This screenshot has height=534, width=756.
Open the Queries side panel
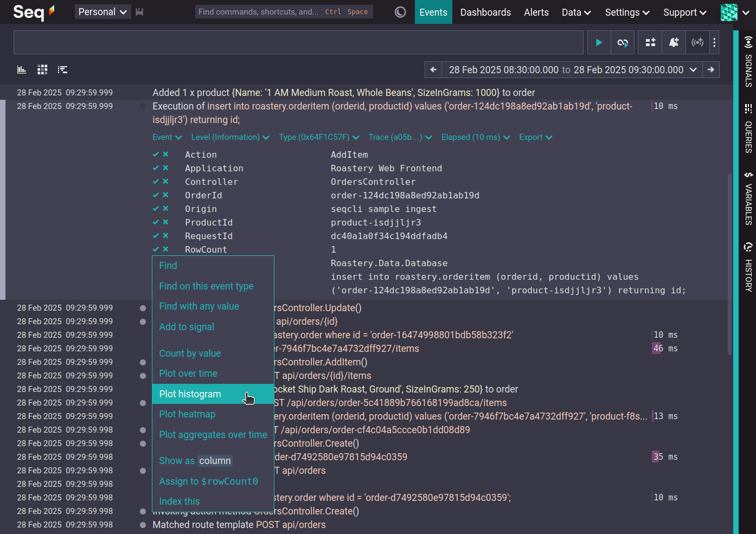point(748,128)
